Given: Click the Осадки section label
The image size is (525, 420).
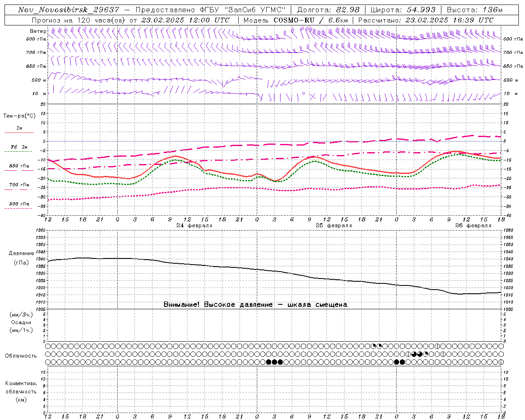Looking at the screenshot, I should [21, 322].
